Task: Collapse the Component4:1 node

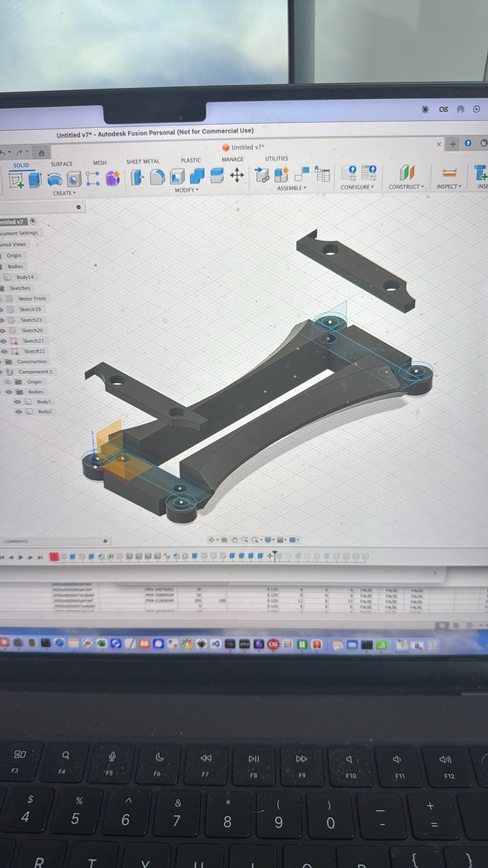Action: (x=1, y=372)
